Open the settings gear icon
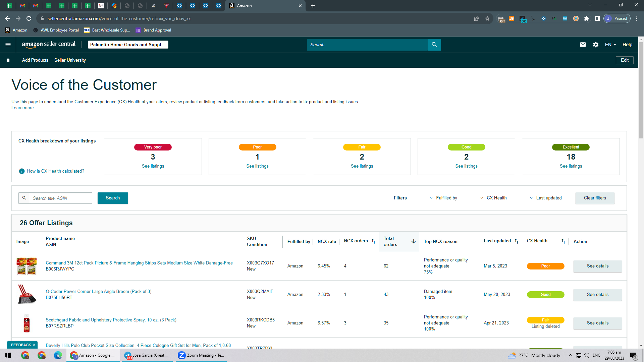Viewport: 644px width, 362px height. pos(596,45)
